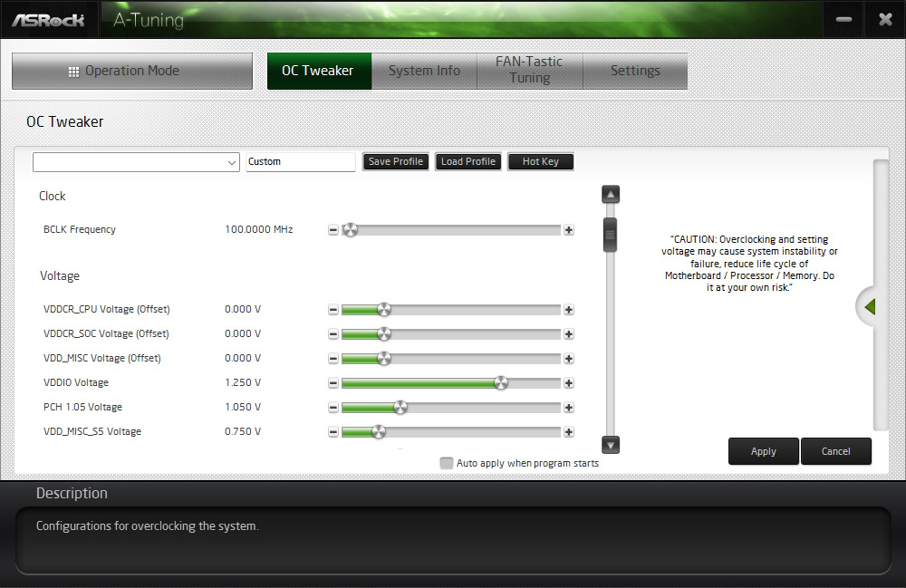
Task: Increase BCLK Frequency with plus button
Action: point(569,230)
